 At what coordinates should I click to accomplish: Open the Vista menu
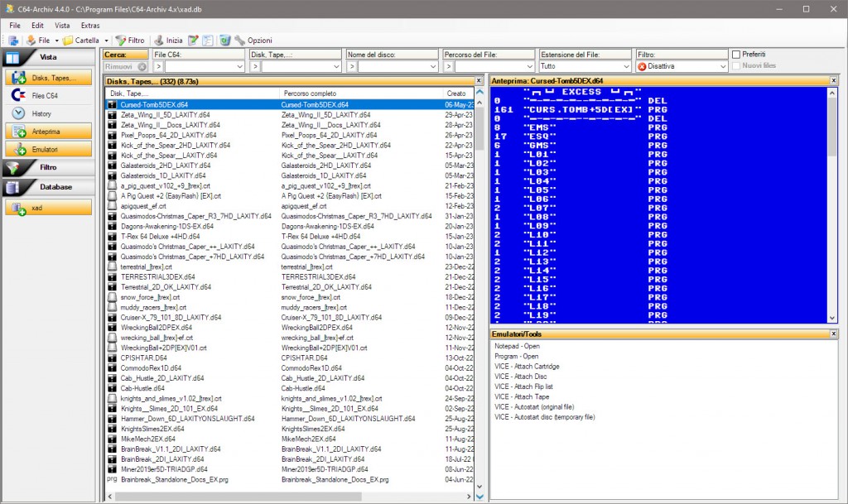click(62, 26)
